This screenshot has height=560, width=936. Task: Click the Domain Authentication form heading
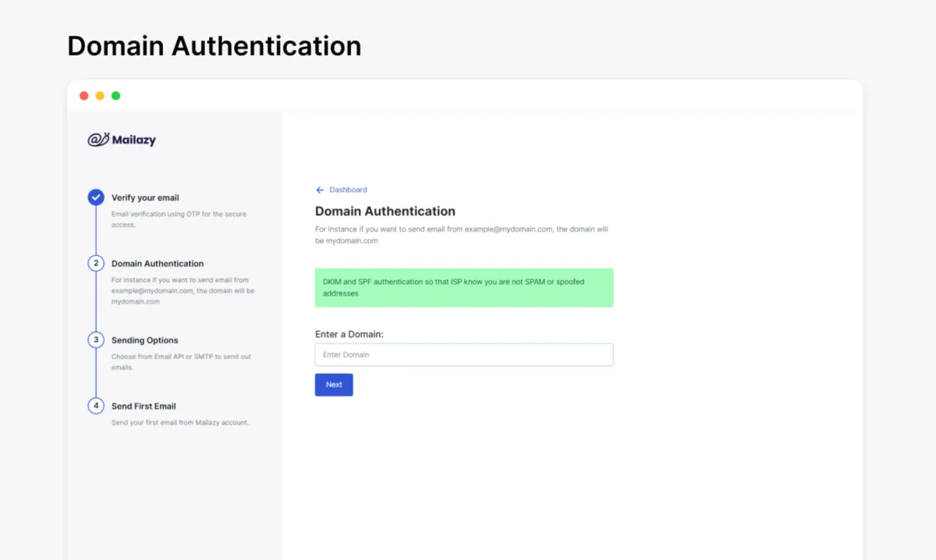pyautogui.click(x=385, y=211)
